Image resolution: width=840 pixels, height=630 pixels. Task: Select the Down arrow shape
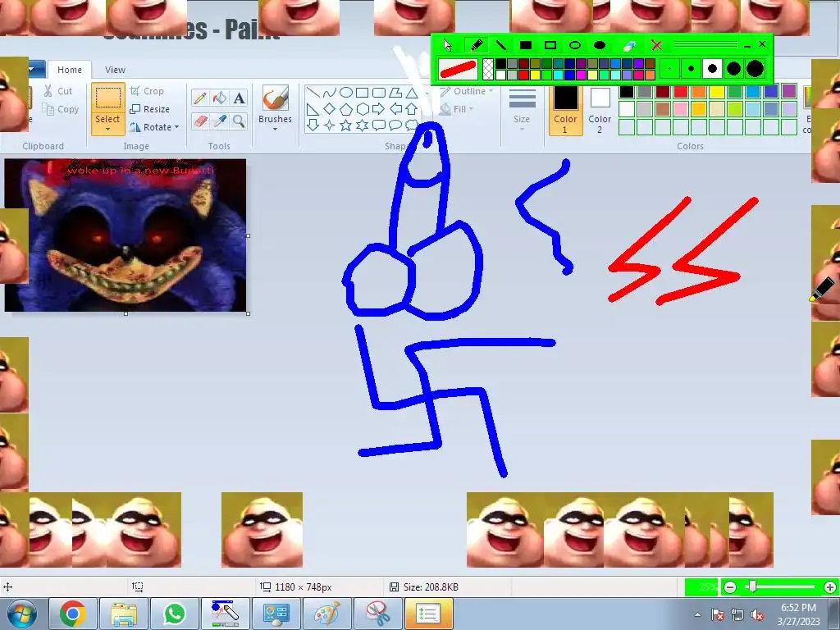click(313, 126)
